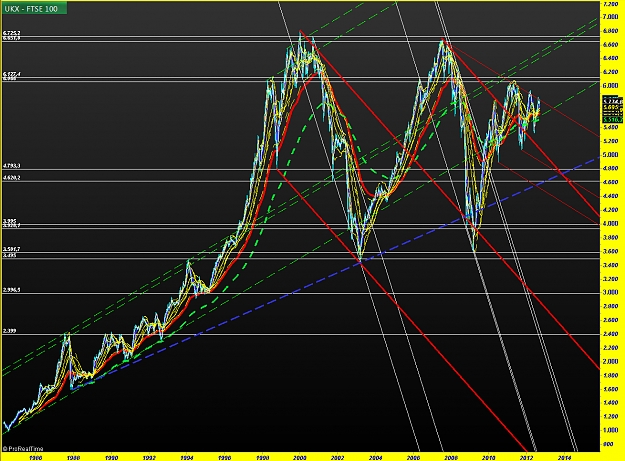Click the 4.620,2 horizontal level label
This screenshot has width=625, height=461.
click(11, 178)
